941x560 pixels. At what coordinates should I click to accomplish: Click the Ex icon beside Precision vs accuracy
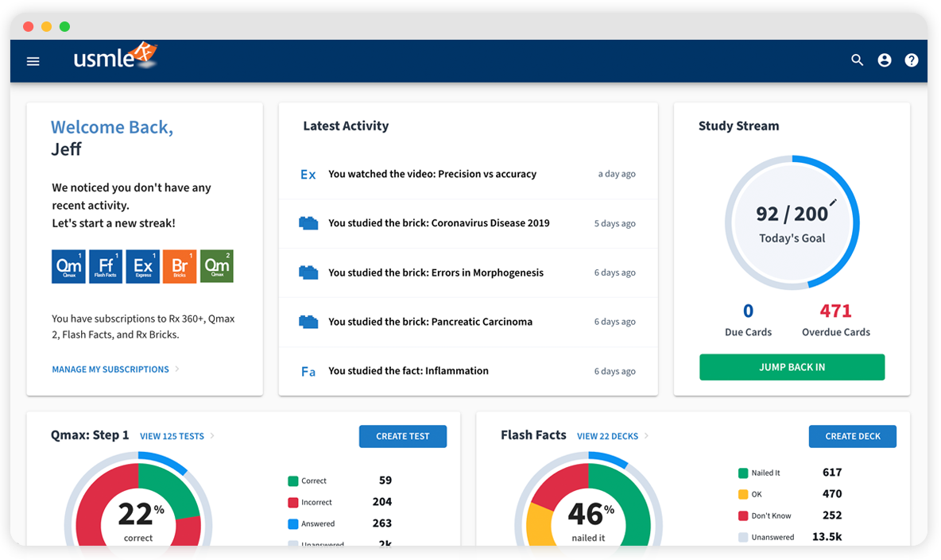click(x=308, y=175)
